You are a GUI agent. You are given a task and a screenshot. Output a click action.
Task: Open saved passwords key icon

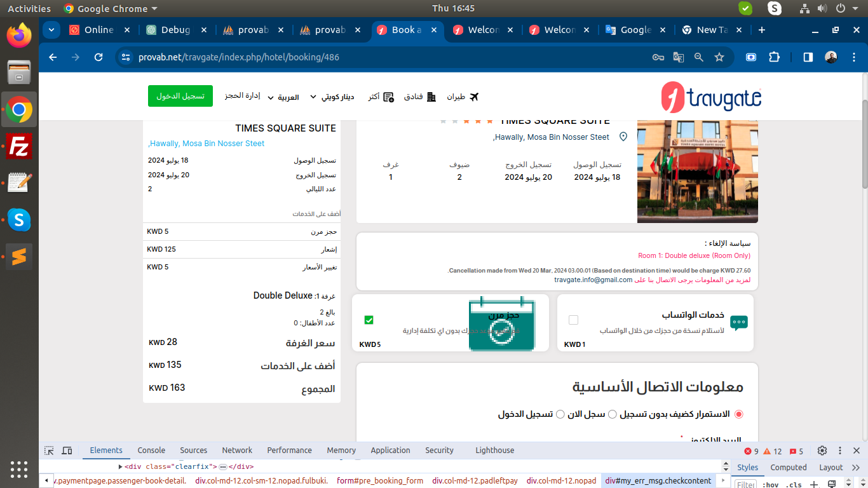pos(658,57)
